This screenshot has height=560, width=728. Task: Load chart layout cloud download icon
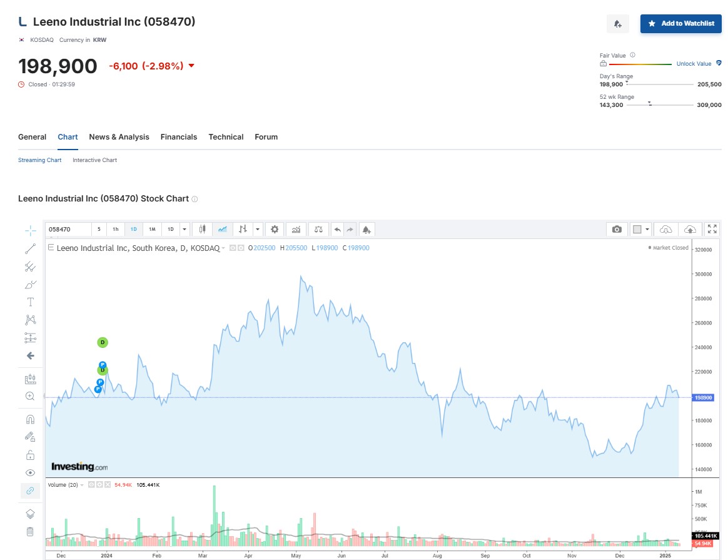click(666, 230)
